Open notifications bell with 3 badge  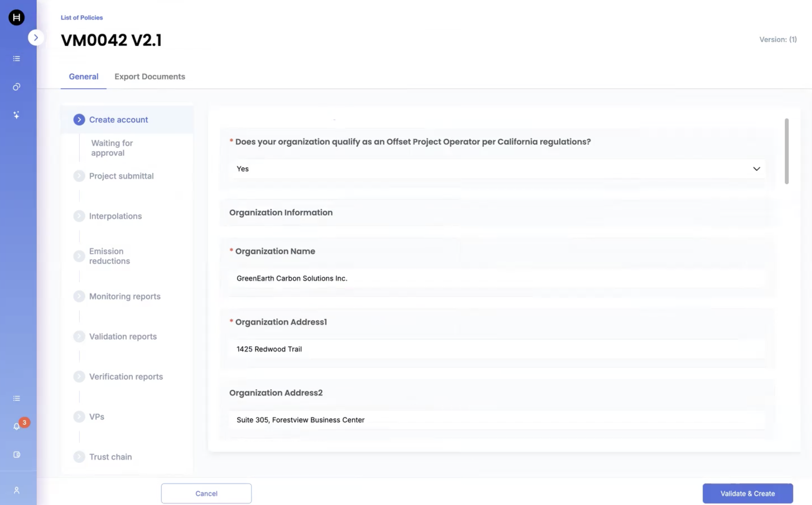(x=17, y=426)
